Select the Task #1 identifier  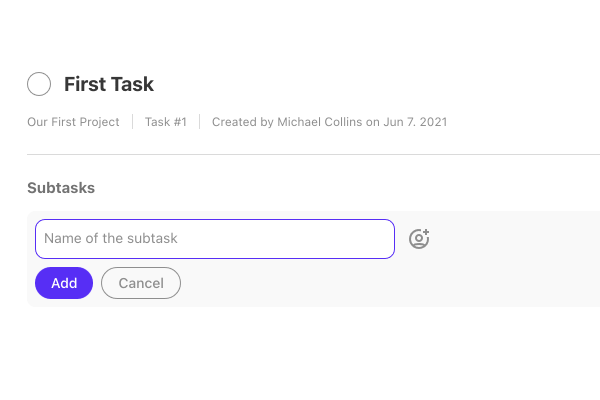point(166,122)
